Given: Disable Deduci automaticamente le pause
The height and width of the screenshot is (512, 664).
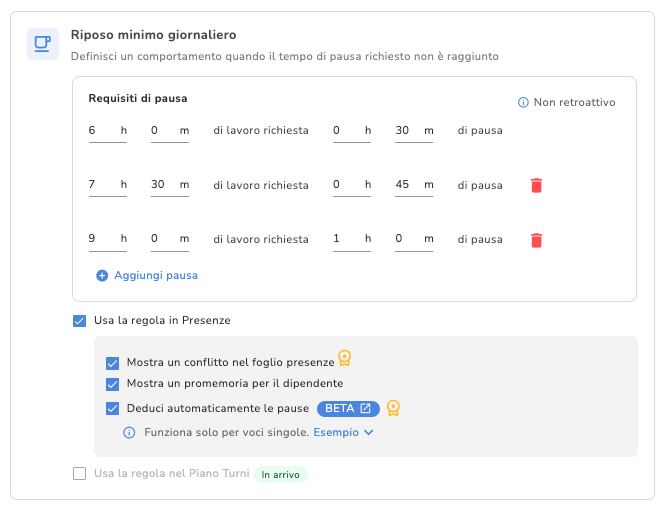Looking at the screenshot, I should pyautogui.click(x=112, y=408).
